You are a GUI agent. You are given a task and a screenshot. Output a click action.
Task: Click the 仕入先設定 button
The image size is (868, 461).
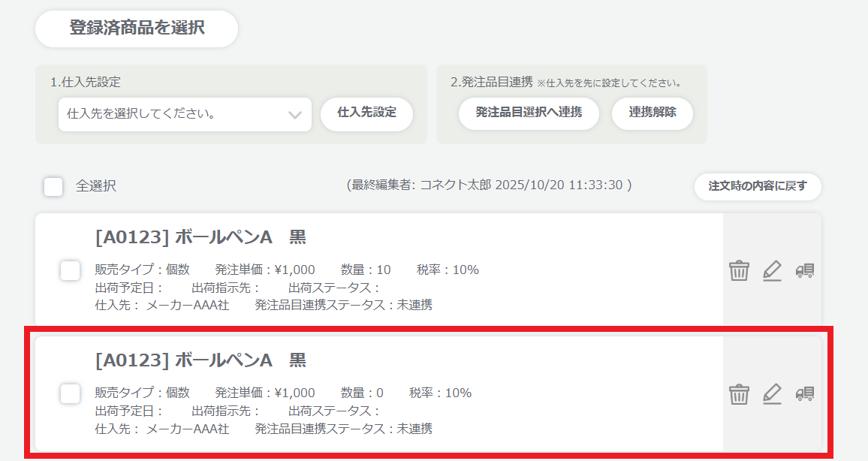pyautogui.click(x=367, y=114)
